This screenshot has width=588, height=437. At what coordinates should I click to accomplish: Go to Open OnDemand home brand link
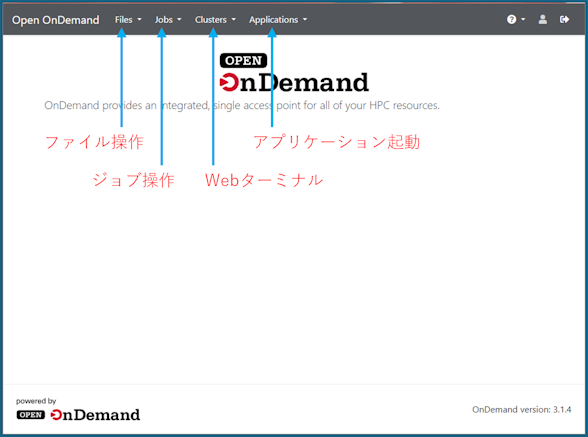coord(56,20)
